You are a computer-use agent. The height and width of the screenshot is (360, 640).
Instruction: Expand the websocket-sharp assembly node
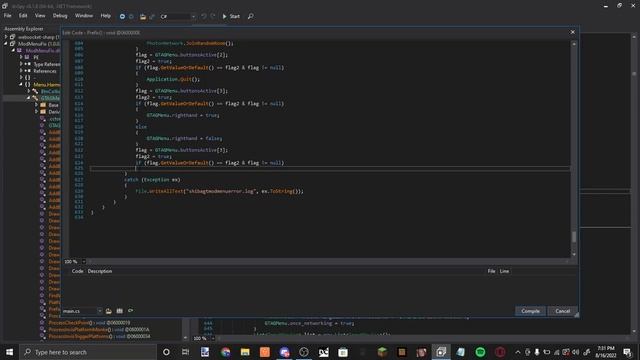6,37
